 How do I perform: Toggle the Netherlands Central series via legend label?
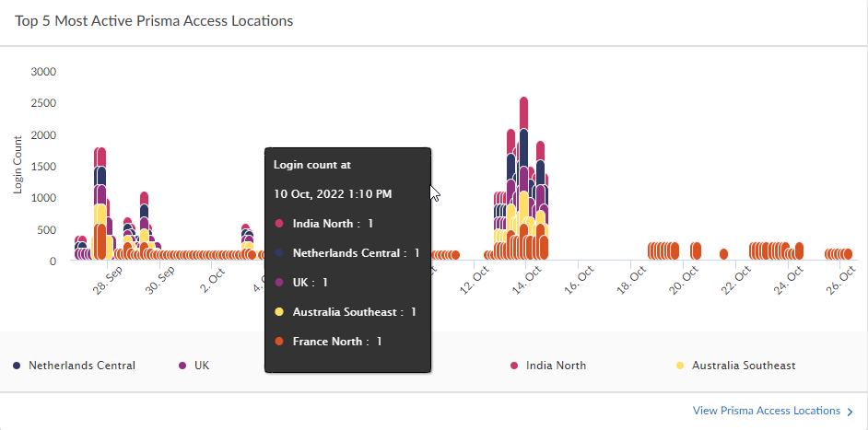(x=81, y=366)
